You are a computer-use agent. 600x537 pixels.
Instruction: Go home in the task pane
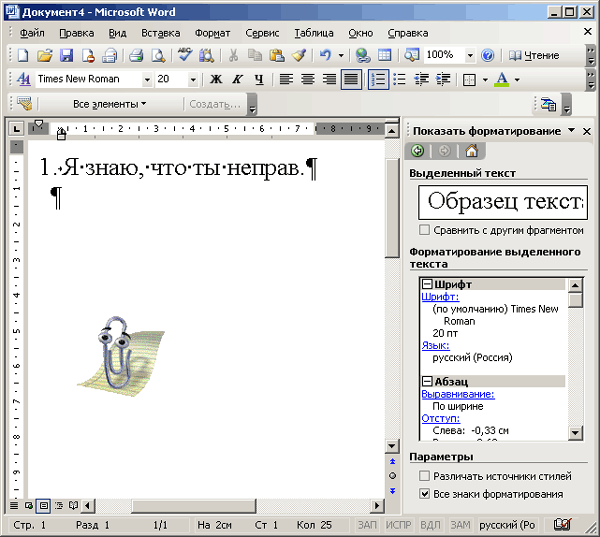(471, 151)
